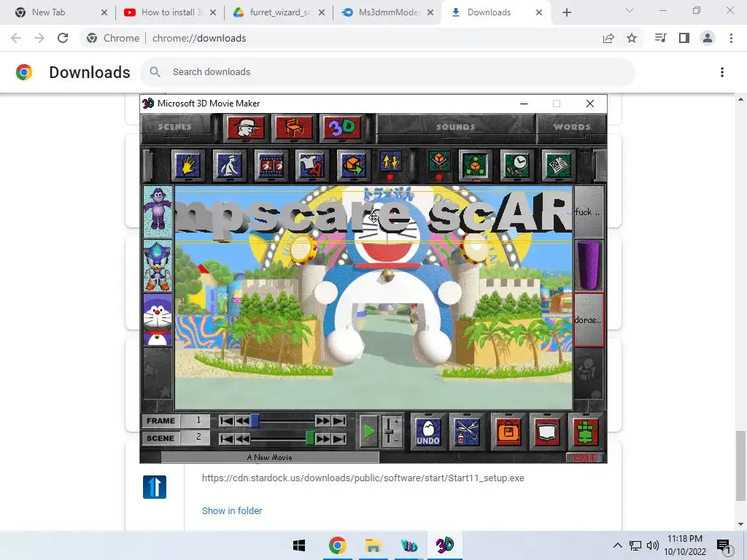Select the shirt costume changer tool
This screenshot has height=560, width=747.
click(x=312, y=166)
